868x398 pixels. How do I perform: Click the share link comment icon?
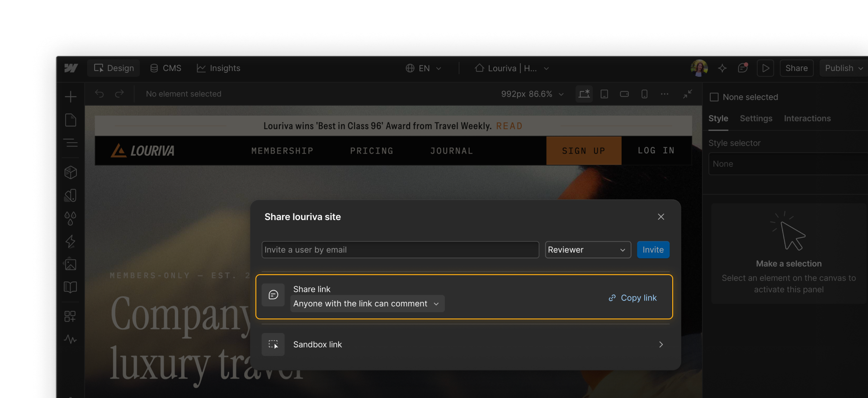(274, 295)
